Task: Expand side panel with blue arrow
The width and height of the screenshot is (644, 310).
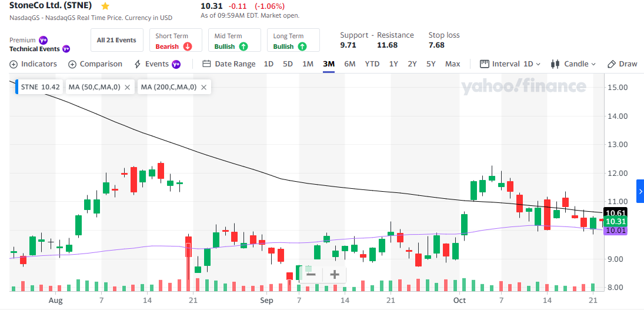Action: pos(640,191)
